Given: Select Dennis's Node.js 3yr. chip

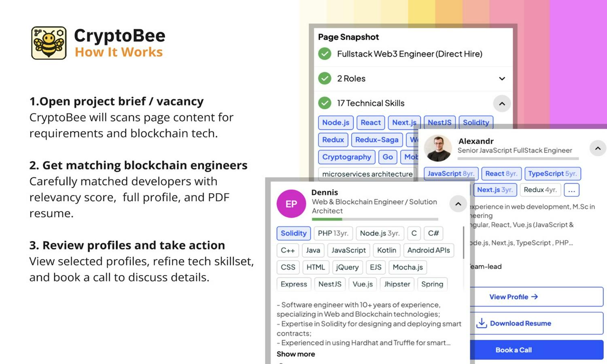Looking at the screenshot, I should [x=380, y=233].
